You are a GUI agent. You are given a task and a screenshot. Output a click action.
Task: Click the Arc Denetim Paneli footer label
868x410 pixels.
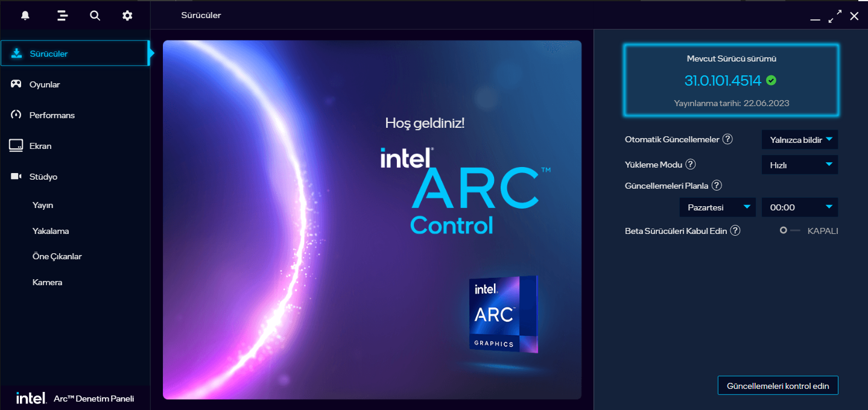click(94, 399)
